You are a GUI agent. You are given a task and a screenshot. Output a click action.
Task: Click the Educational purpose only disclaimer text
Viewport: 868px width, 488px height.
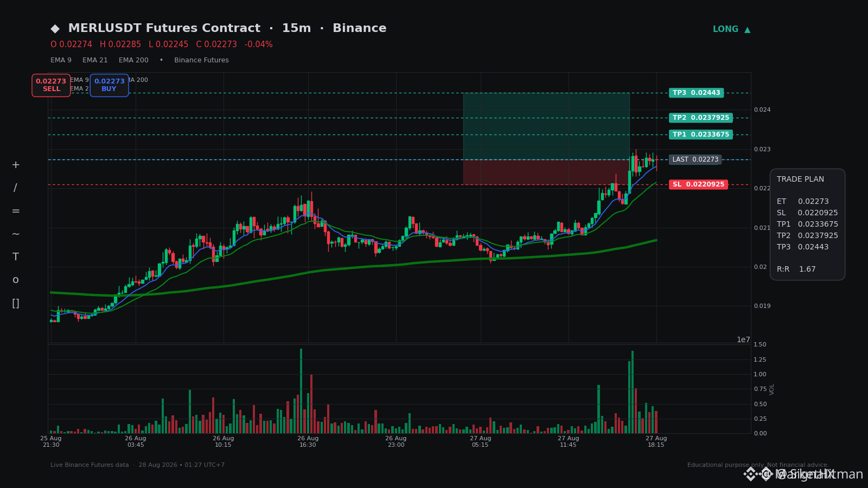[x=758, y=465]
